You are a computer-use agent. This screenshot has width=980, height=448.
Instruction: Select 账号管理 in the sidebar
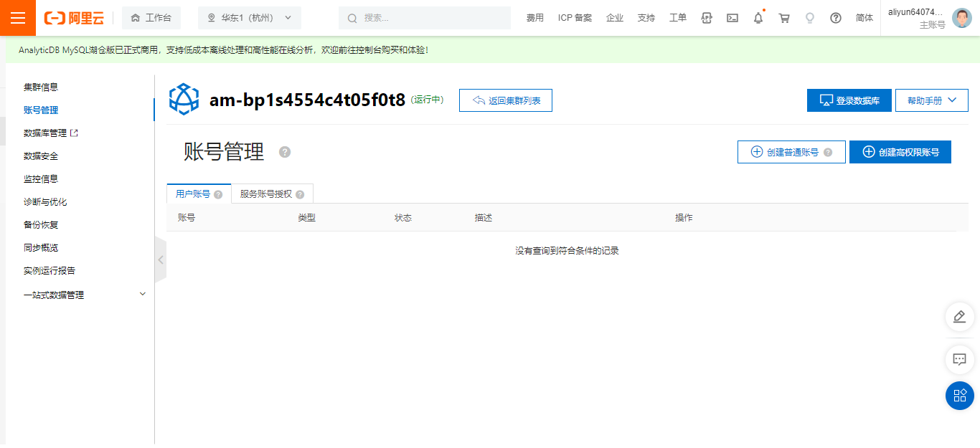(41, 110)
